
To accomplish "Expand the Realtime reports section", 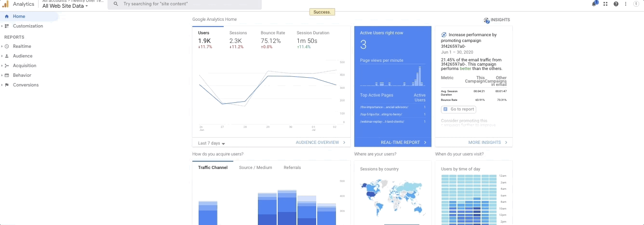I will pos(22,46).
